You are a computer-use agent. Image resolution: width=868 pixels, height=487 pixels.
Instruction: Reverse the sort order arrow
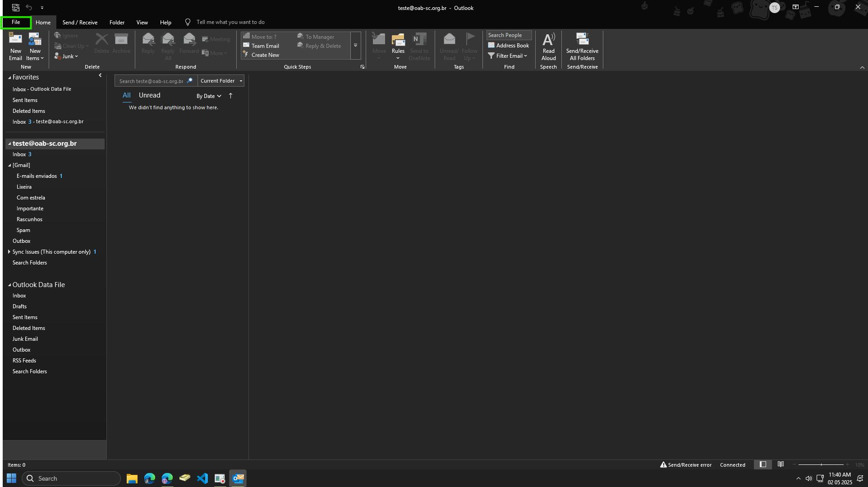[230, 96]
